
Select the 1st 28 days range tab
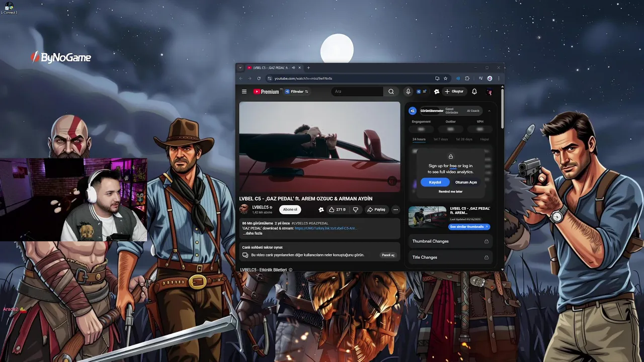[464, 139]
